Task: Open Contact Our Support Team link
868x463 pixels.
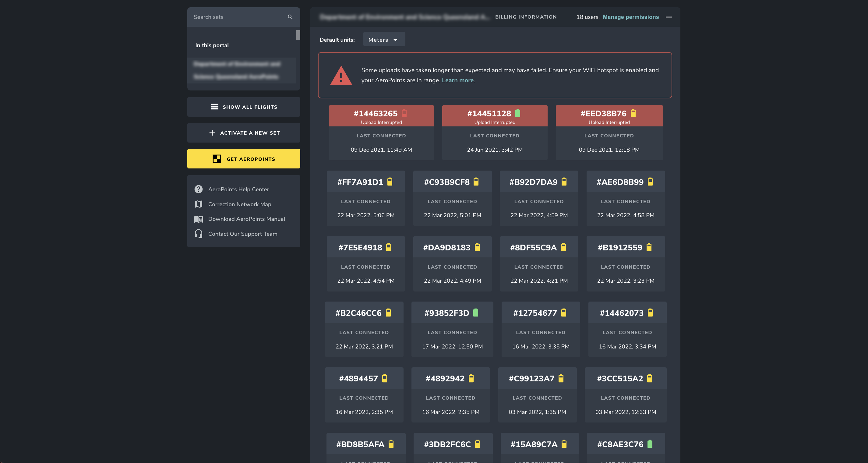Action: pos(243,234)
